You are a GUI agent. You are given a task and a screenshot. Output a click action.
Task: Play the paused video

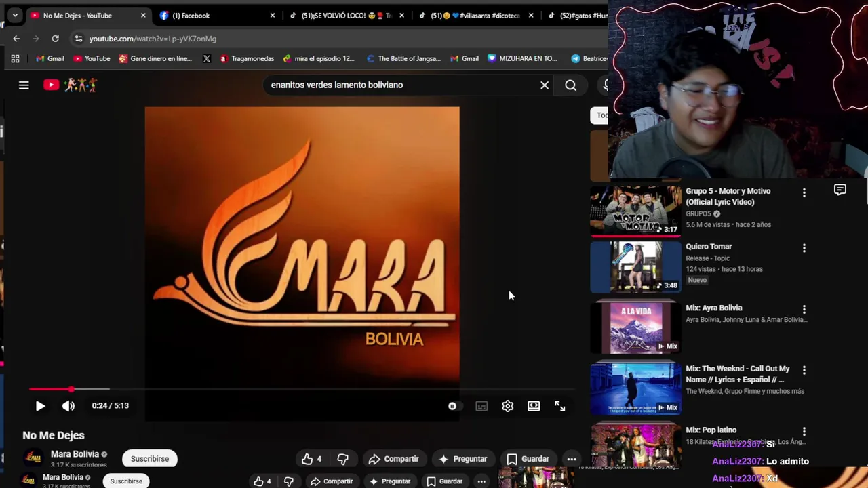[x=40, y=406]
